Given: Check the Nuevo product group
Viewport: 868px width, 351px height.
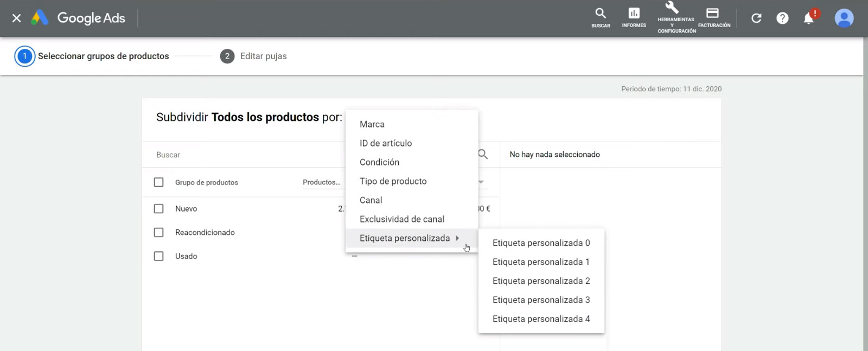Looking at the screenshot, I should [158, 209].
